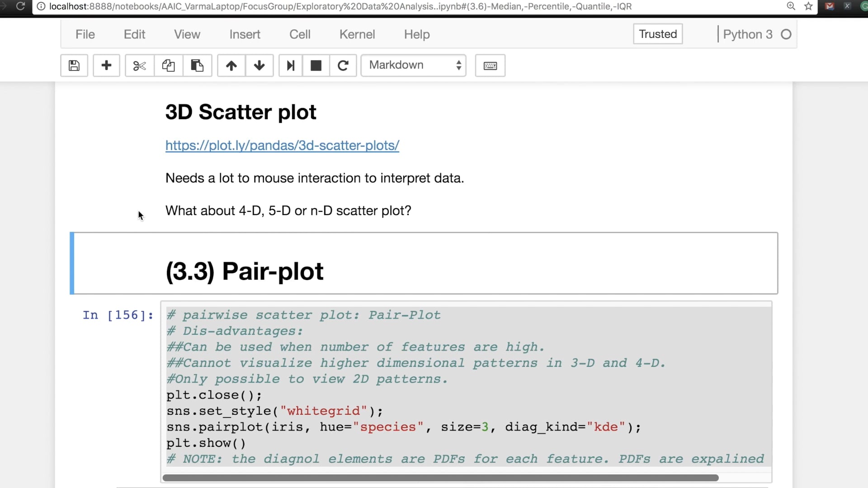The height and width of the screenshot is (488, 868).
Task: Click the In [156] cell prompt
Action: coord(118,315)
